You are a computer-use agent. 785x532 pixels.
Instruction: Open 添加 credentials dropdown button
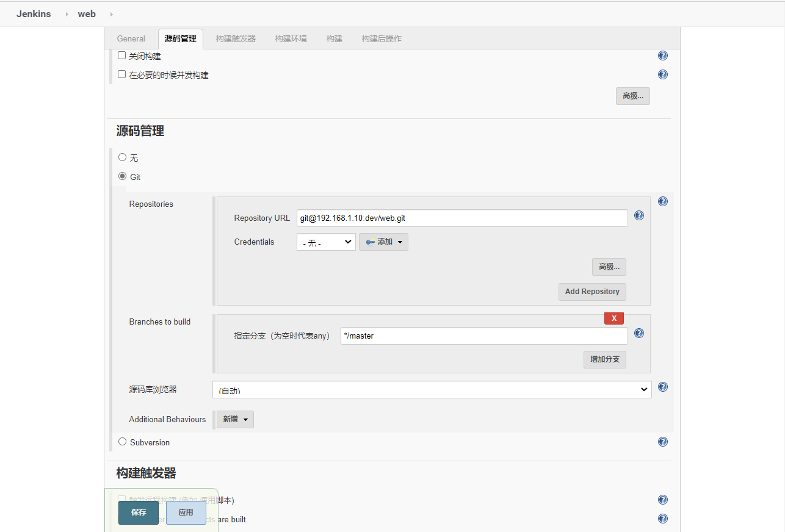click(383, 242)
